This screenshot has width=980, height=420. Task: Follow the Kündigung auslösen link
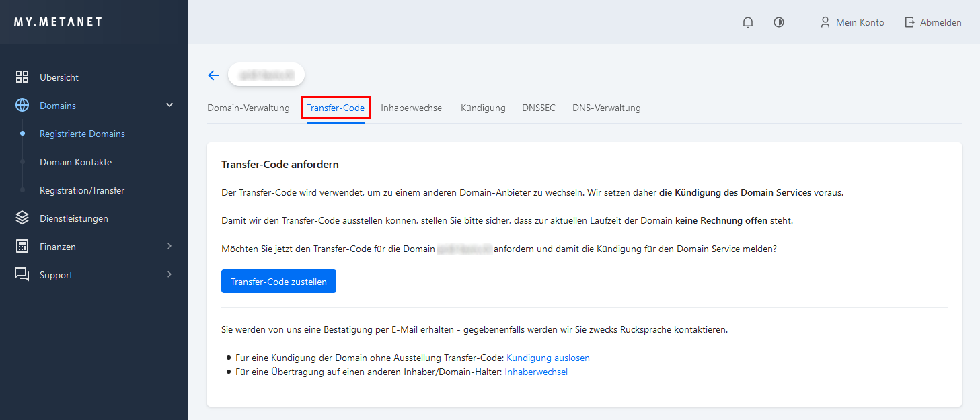point(548,358)
